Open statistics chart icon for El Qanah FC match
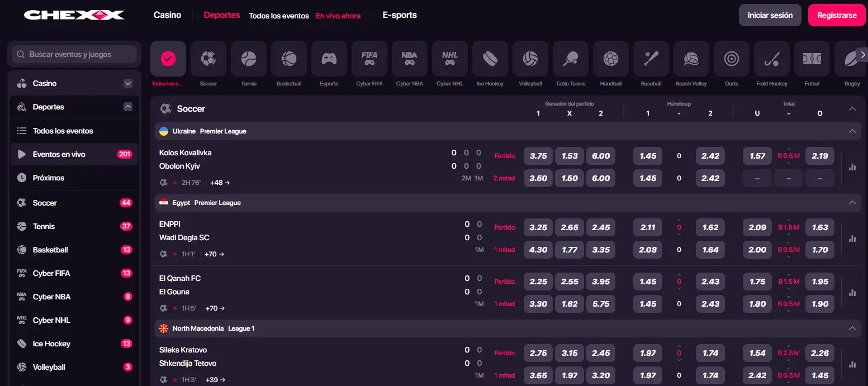 point(852,292)
